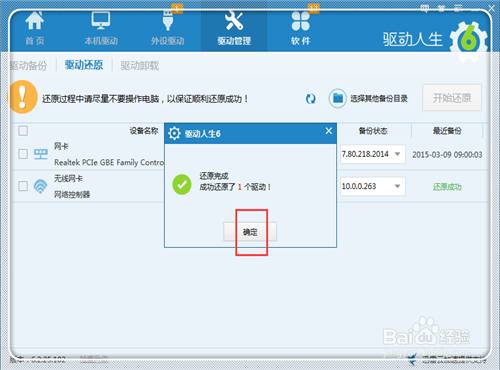Click 确定 in the dialog
Image resolution: width=500 pixels, height=370 pixels.
pyautogui.click(x=250, y=232)
